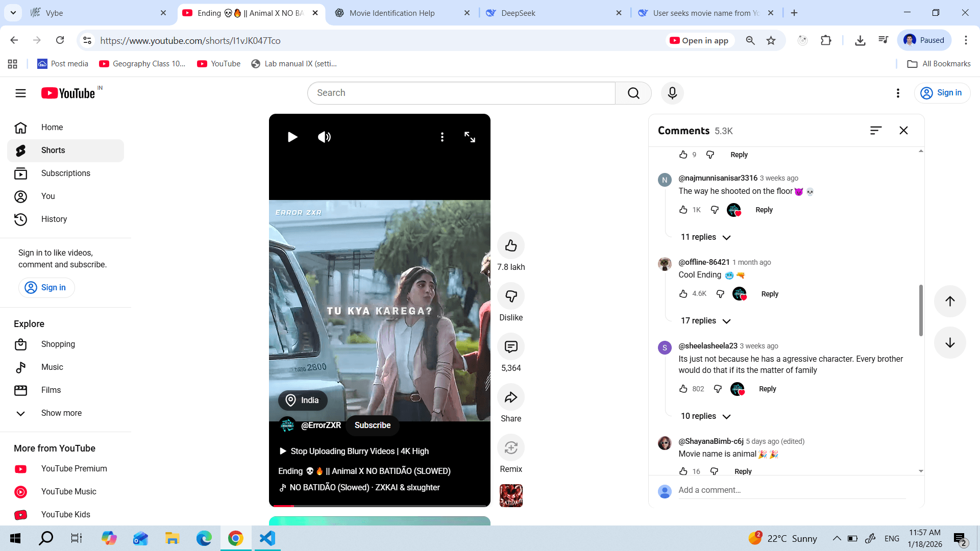Click the Sign in button at top right

click(942, 93)
